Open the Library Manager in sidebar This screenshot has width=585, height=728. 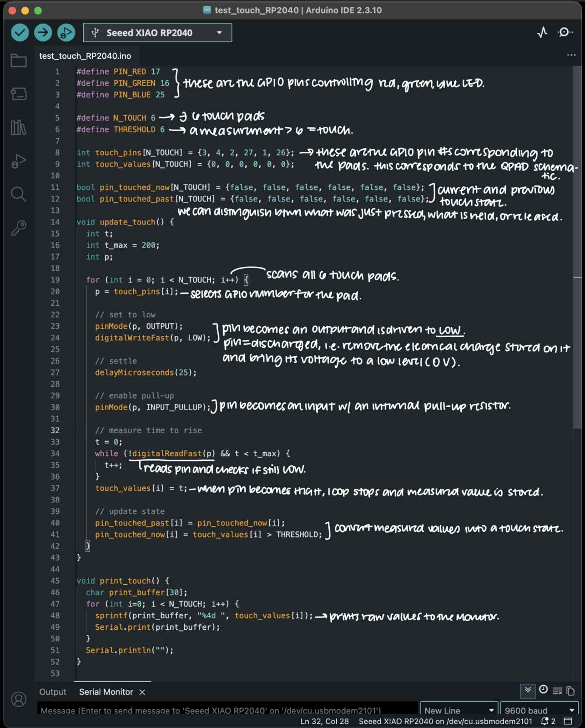point(19,127)
